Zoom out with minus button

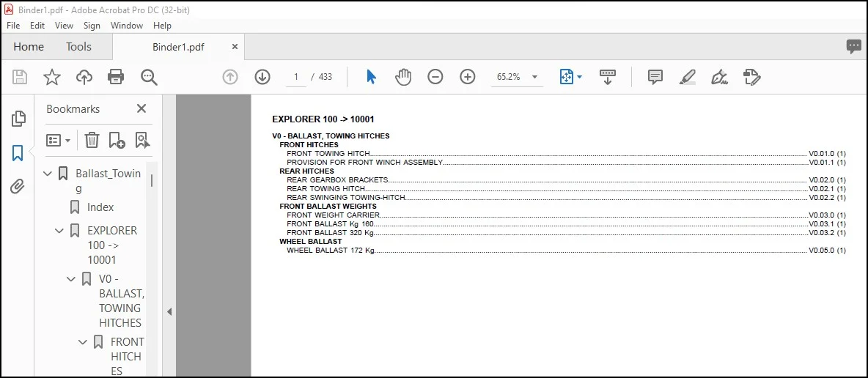tap(435, 77)
